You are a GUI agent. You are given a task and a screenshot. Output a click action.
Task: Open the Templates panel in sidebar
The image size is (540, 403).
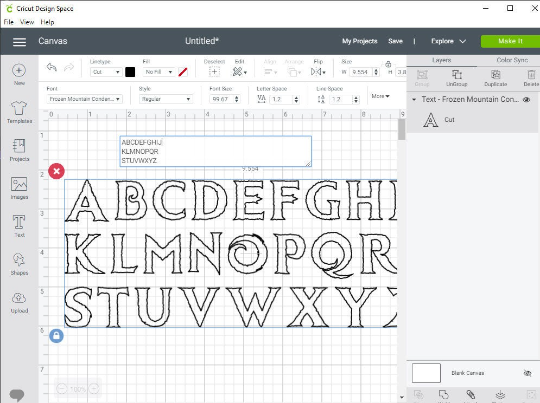[19, 112]
